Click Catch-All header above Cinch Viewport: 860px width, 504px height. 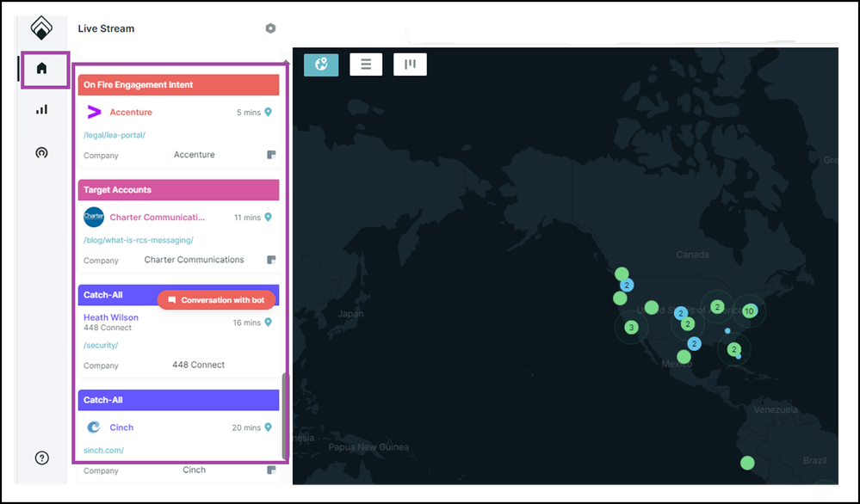179,400
